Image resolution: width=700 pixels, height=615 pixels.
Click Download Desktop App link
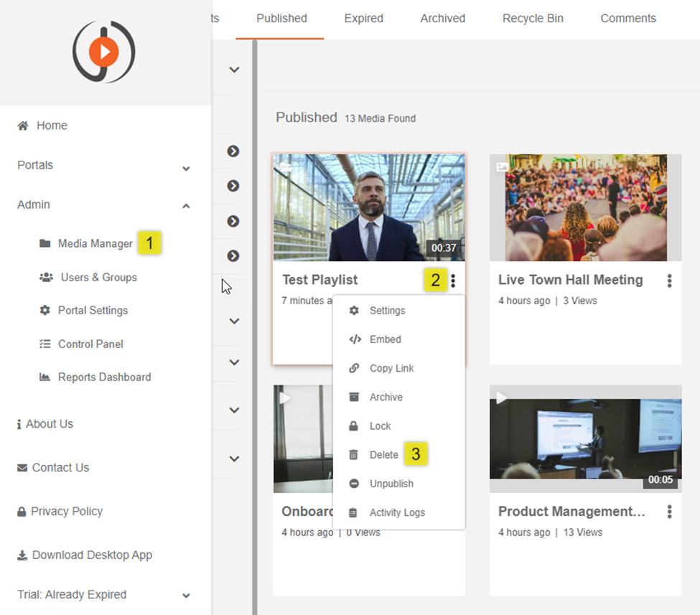pyautogui.click(x=92, y=555)
